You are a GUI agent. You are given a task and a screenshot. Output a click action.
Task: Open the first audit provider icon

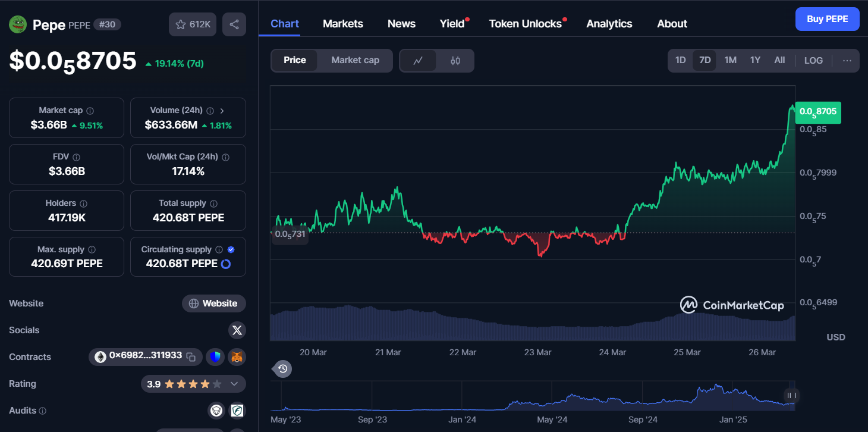click(216, 411)
